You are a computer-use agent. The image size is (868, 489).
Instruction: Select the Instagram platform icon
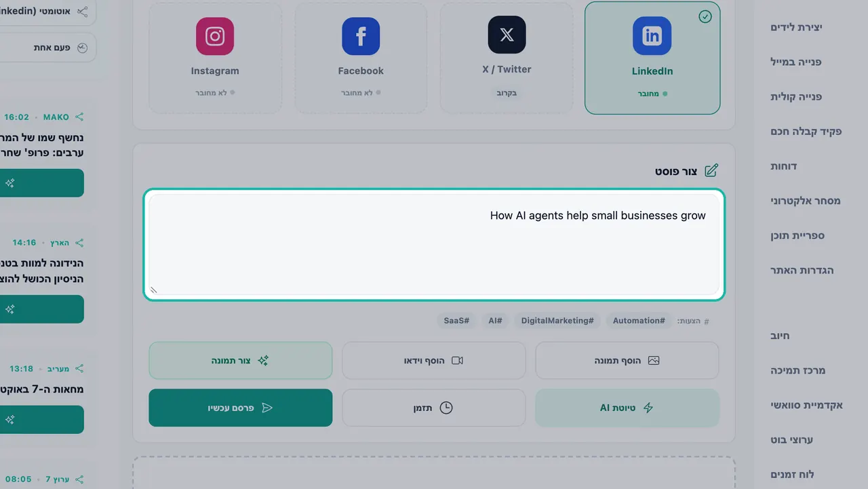[215, 36]
